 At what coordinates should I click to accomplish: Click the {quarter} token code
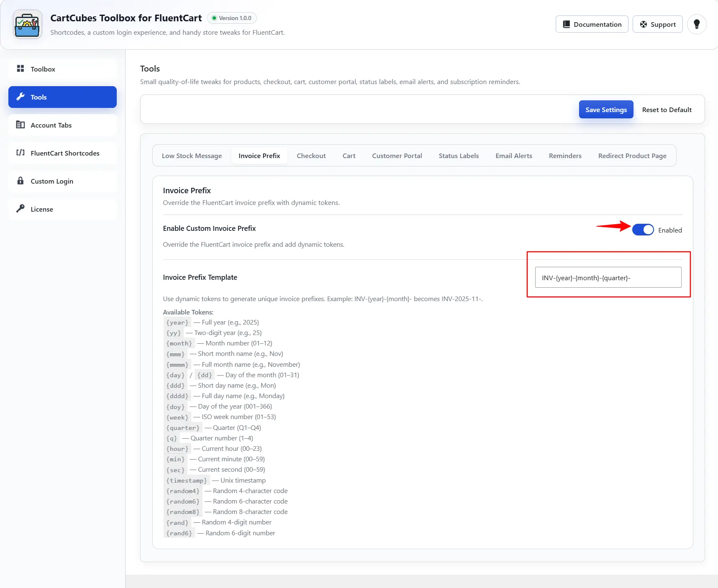point(183,428)
